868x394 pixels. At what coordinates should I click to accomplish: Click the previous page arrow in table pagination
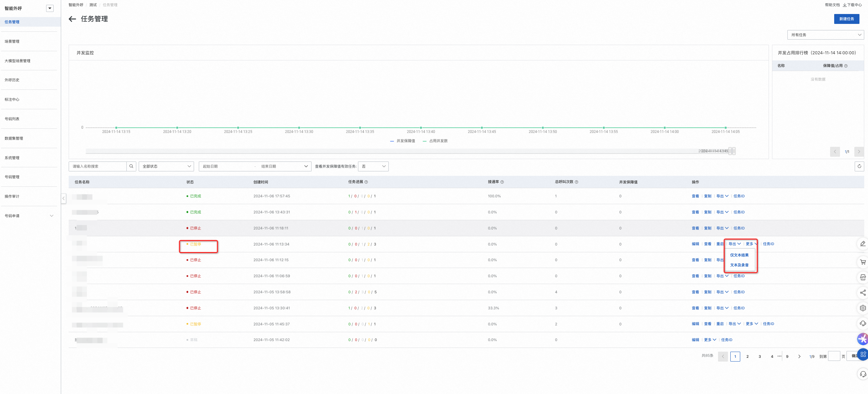[723, 356]
